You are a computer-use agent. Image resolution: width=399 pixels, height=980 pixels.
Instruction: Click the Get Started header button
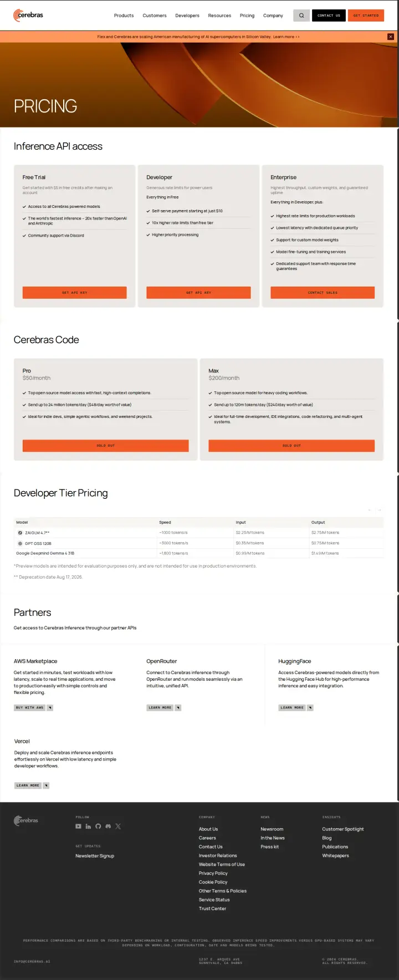tap(366, 16)
